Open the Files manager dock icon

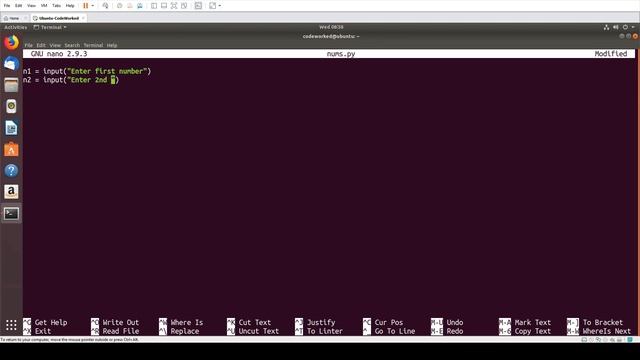point(11,85)
